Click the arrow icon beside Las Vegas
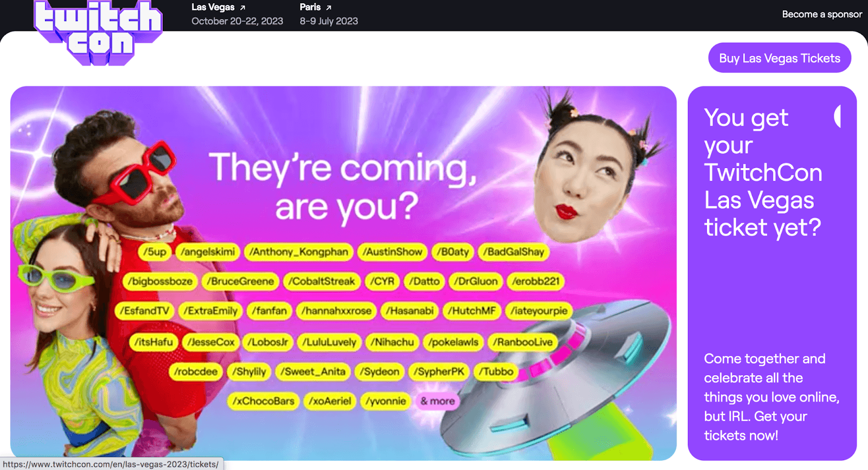The width and height of the screenshot is (868, 470). pos(242,8)
